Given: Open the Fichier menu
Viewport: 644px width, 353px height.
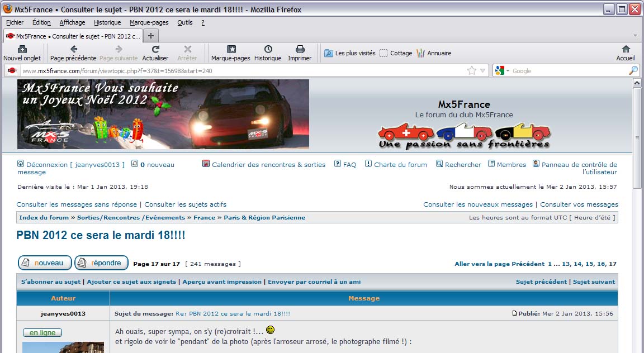Looking at the screenshot, I should (15, 22).
